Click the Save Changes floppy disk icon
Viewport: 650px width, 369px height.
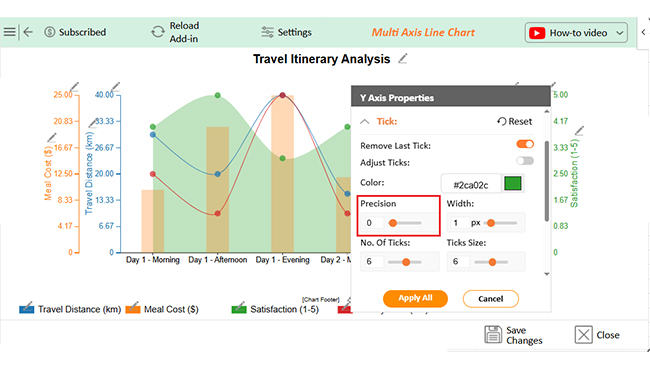(x=493, y=335)
